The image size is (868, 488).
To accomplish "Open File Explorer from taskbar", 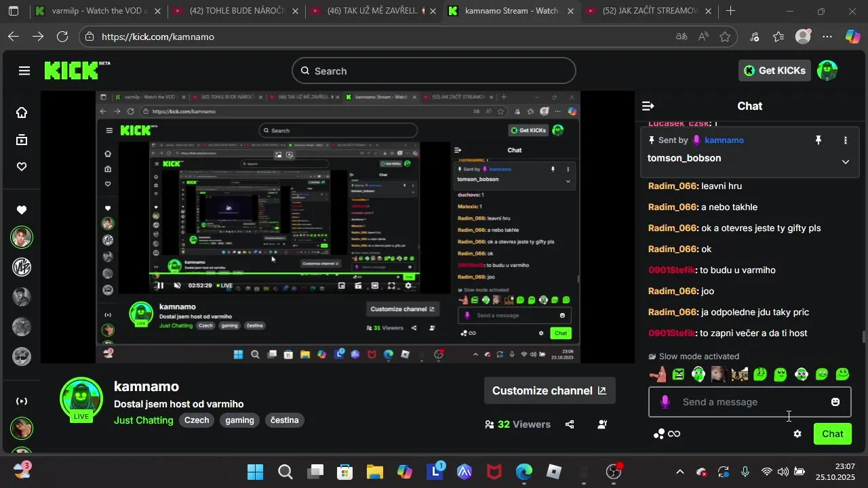I will [375, 472].
